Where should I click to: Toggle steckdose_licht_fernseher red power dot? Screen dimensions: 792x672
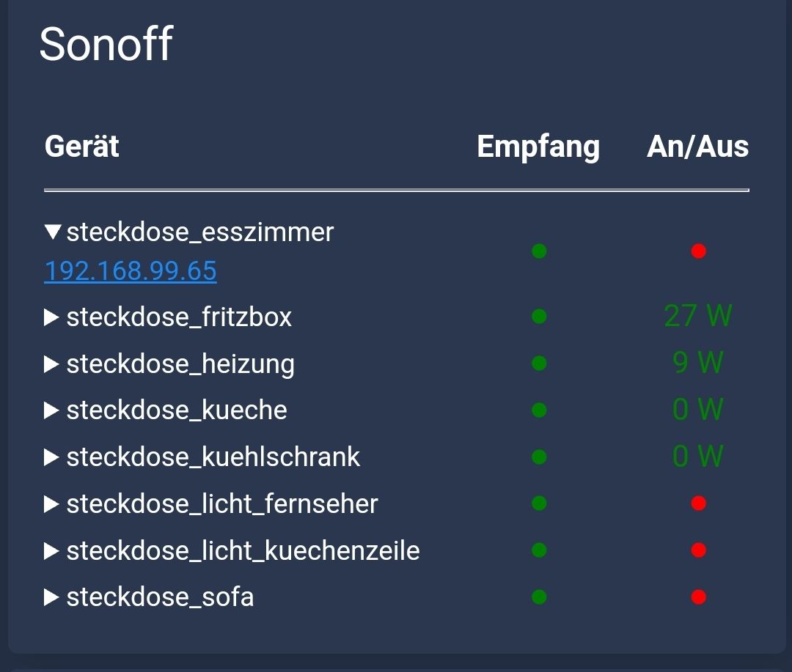click(698, 503)
